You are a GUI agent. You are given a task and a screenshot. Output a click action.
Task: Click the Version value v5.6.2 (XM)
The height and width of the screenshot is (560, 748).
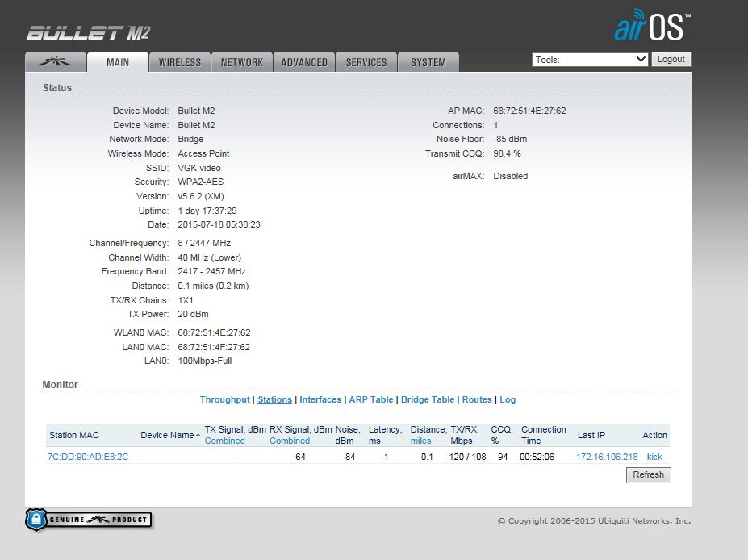click(201, 196)
